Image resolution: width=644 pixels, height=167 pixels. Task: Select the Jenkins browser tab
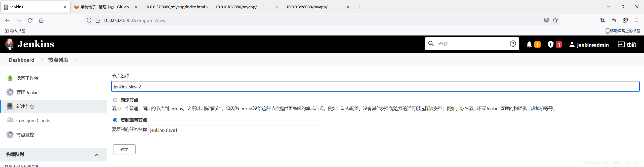click(x=35, y=7)
